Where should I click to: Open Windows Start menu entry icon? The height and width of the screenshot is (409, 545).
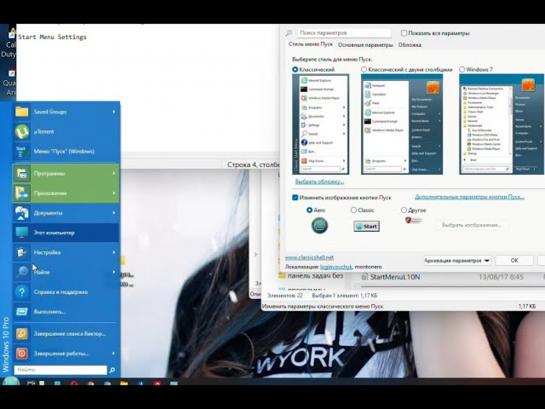point(22,152)
